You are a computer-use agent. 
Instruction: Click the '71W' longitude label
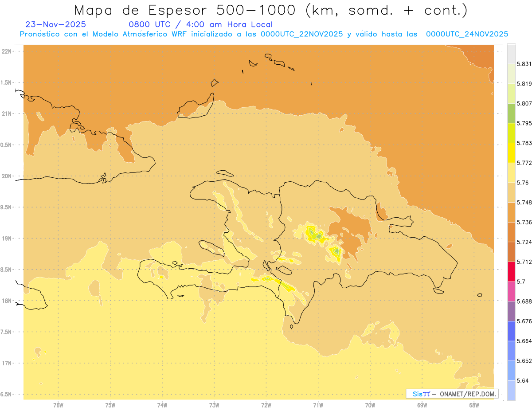(x=318, y=405)
